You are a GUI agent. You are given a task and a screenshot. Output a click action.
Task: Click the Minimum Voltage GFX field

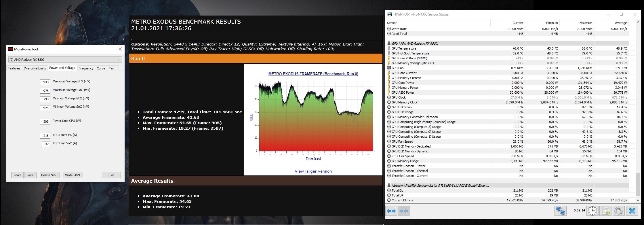pos(45,99)
